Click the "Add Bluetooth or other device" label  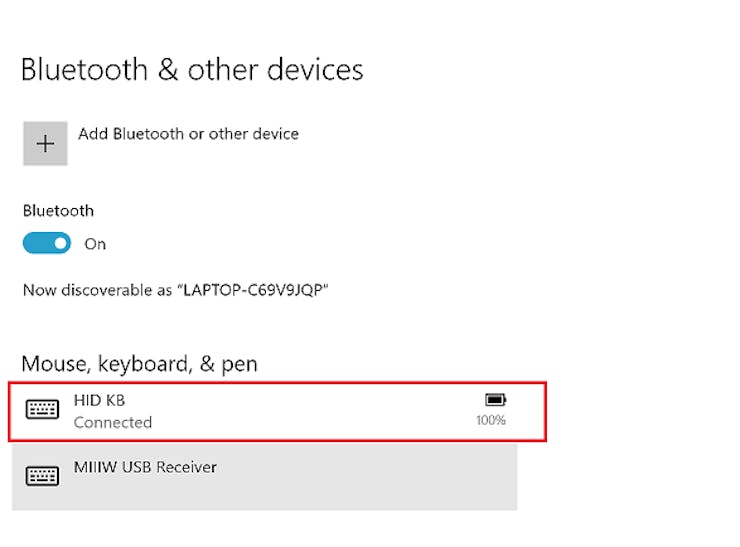(x=188, y=134)
